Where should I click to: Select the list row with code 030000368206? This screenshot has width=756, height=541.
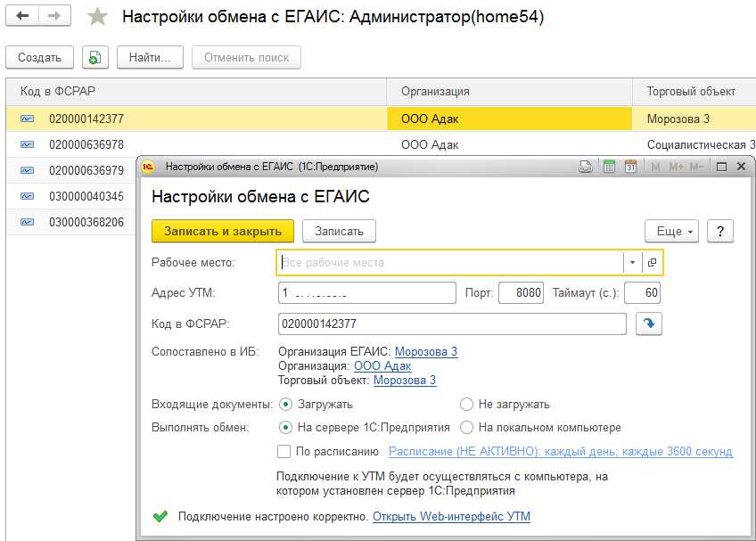[x=71, y=222]
